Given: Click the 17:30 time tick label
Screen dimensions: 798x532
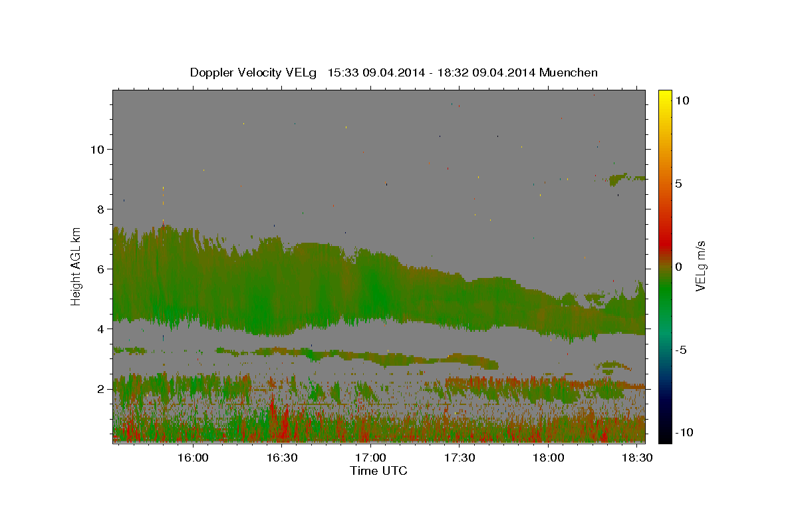Looking at the screenshot, I should click(459, 458).
